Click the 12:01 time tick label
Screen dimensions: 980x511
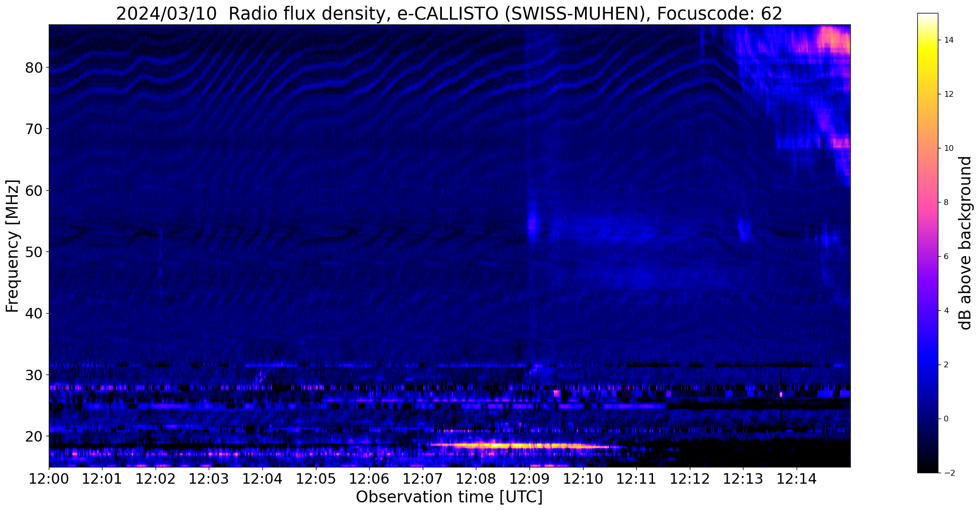102,479
